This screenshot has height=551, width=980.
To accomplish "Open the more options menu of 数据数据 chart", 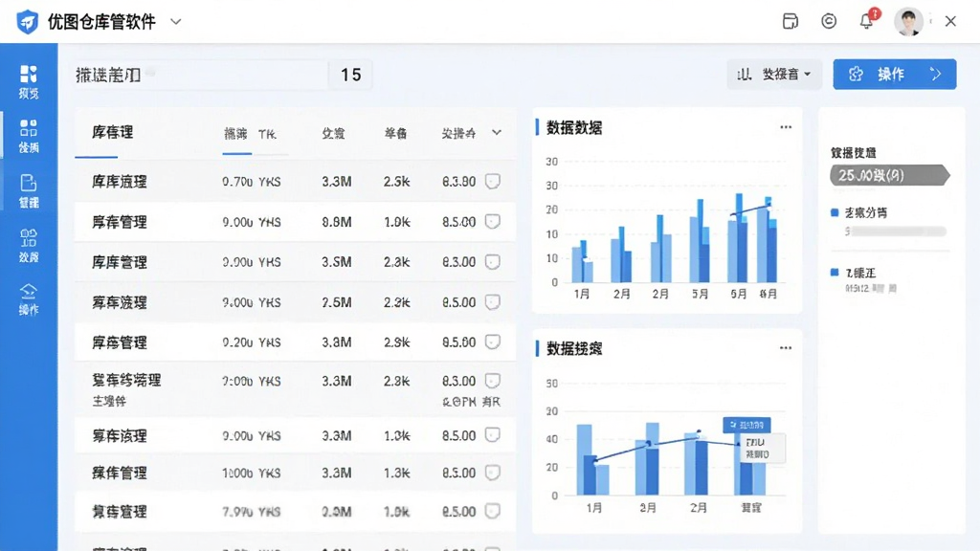I will pyautogui.click(x=786, y=127).
